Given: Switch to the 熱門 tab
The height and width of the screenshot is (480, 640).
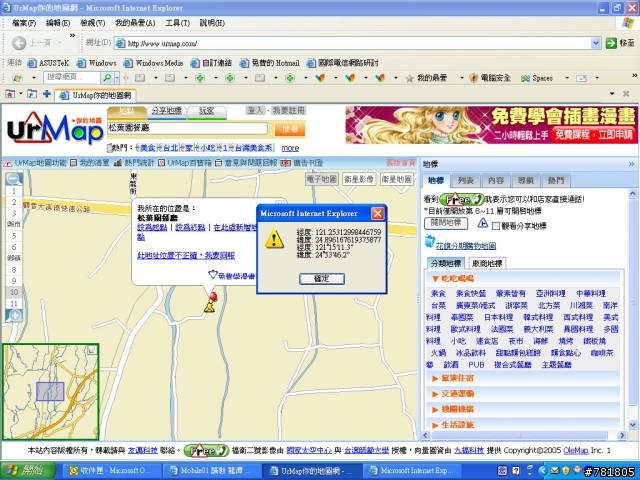Looking at the screenshot, I should pyautogui.click(x=556, y=180).
